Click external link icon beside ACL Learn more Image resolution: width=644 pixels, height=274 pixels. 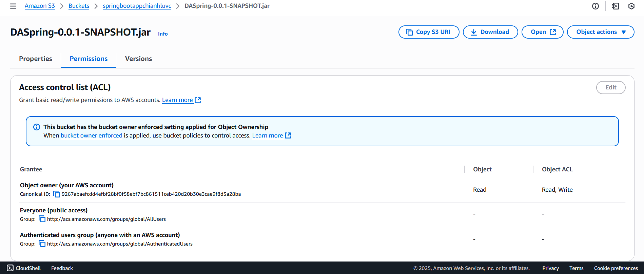198,100
